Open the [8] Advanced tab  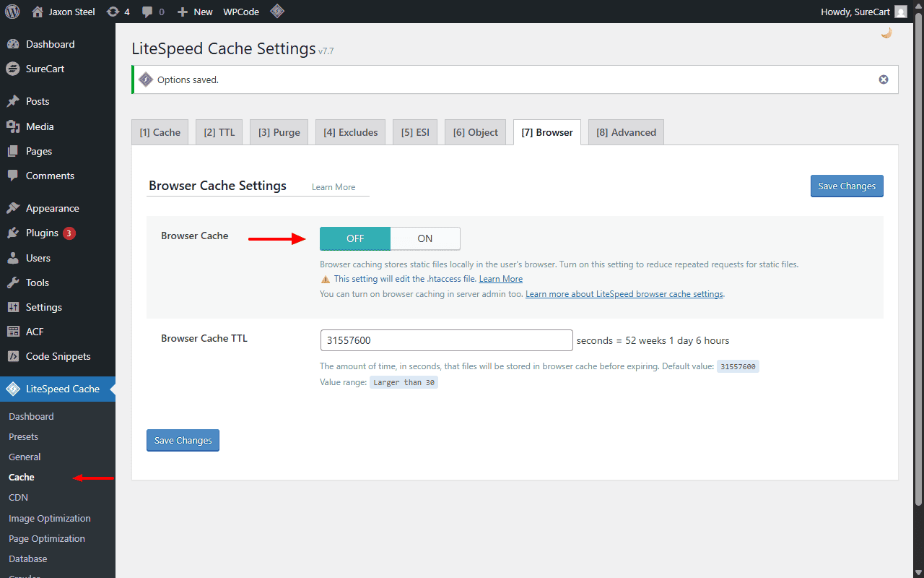tap(627, 132)
